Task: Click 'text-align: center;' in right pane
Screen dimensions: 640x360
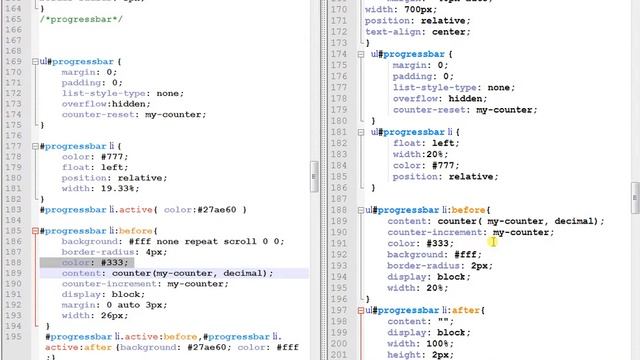Action: click(418, 32)
